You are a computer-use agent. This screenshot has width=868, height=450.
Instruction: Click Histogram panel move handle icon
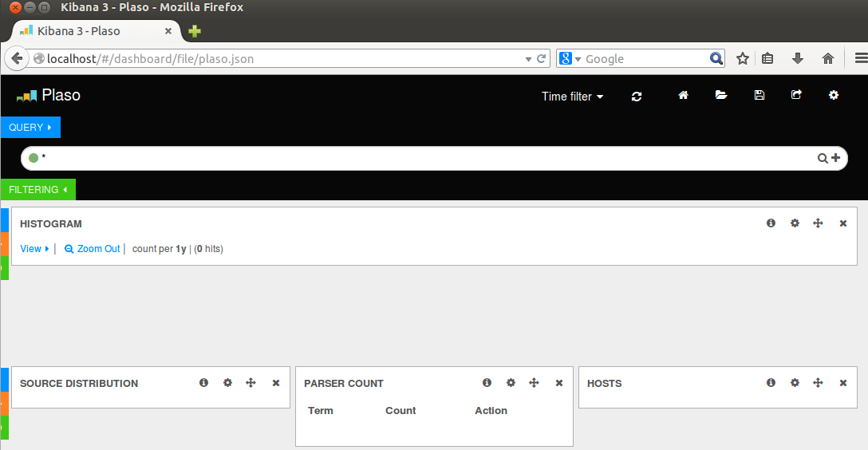click(818, 223)
